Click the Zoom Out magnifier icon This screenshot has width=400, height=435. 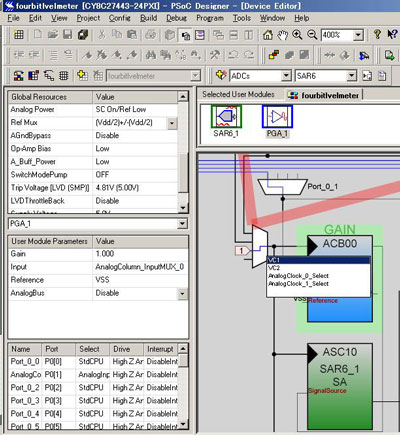(312, 35)
